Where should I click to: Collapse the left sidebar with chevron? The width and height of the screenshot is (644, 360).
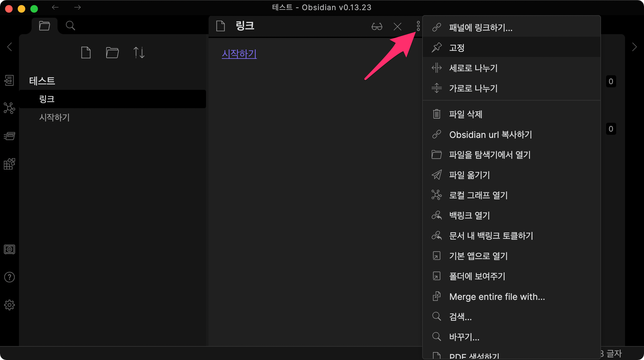click(9, 47)
